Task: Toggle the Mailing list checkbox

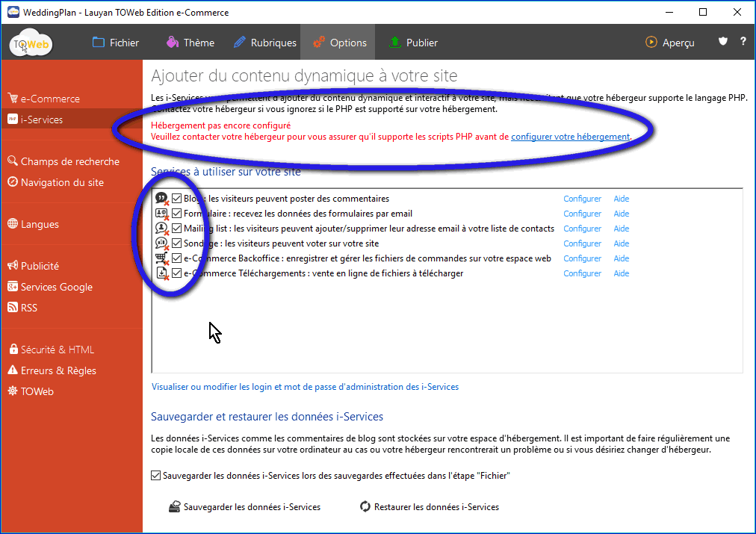Action: 177,229
